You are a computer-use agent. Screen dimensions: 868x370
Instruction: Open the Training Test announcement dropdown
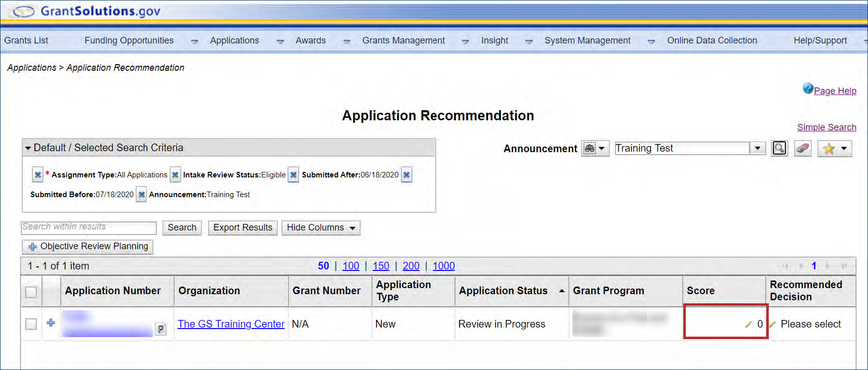pyautogui.click(x=757, y=148)
